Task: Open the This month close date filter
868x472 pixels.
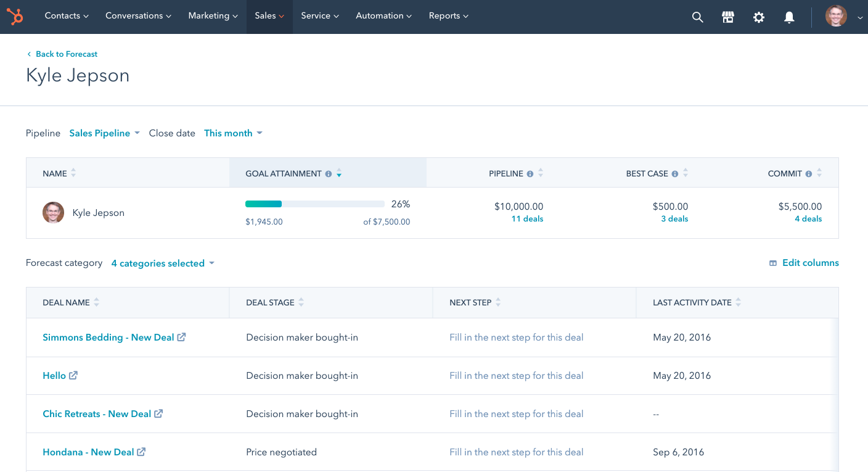Action: tap(233, 133)
